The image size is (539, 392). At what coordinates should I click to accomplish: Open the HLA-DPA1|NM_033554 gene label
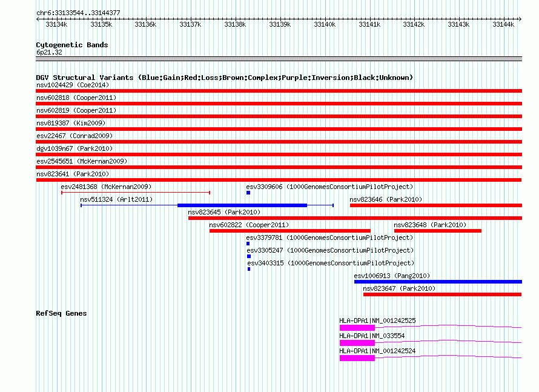click(x=372, y=336)
